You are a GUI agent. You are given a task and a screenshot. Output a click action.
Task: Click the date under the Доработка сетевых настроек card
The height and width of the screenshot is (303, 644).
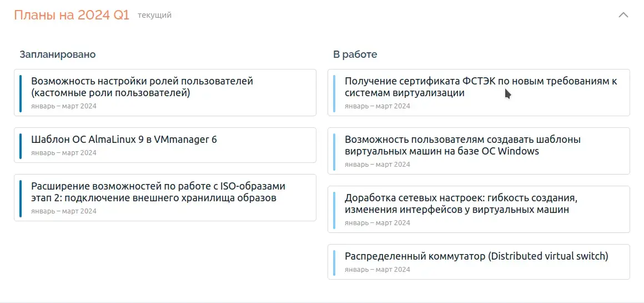pyautogui.click(x=378, y=223)
